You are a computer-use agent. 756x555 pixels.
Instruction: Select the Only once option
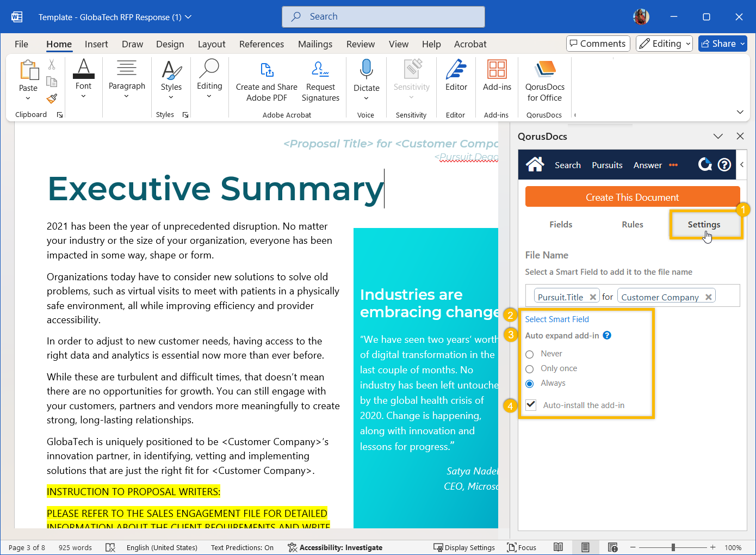[x=530, y=369]
